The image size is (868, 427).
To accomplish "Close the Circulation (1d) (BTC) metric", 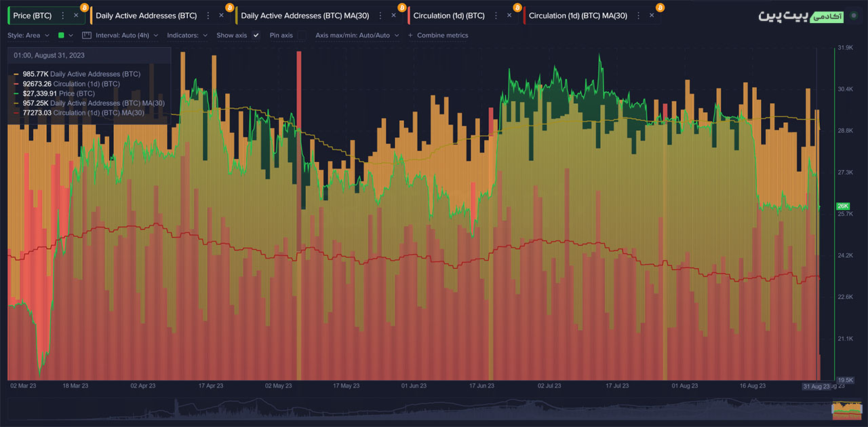I will (x=509, y=15).
